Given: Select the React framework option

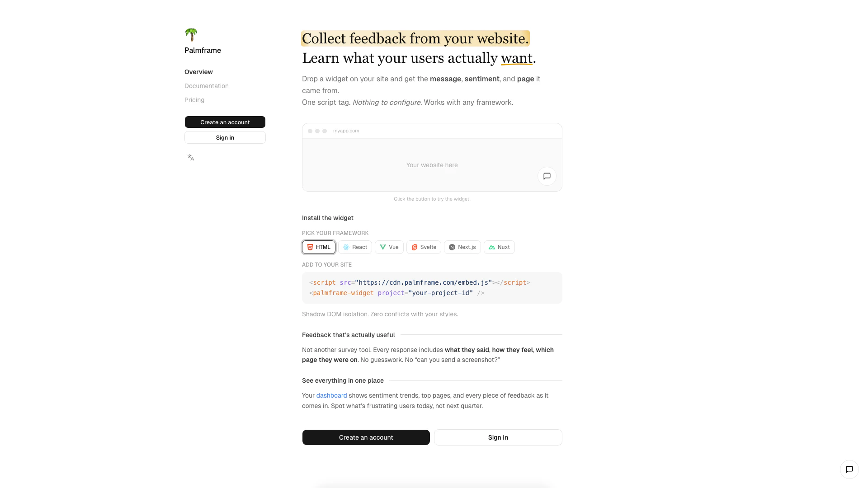Looking at the screenshot, I should [355, 247].
